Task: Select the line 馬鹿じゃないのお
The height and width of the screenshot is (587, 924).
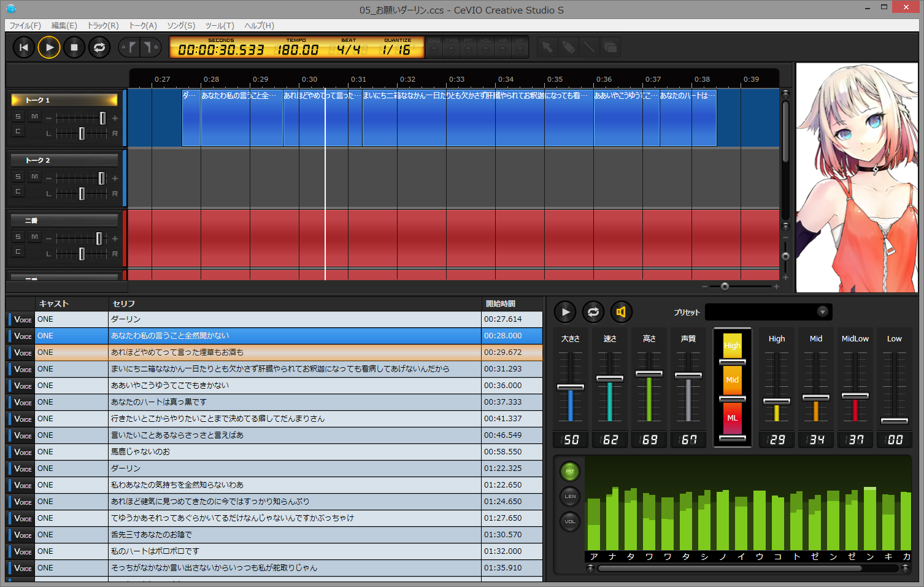Action: tap(275, 452)
